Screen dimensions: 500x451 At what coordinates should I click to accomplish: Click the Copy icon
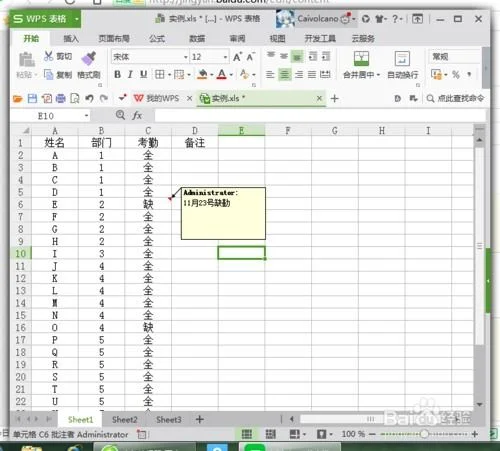coord(49,75)
